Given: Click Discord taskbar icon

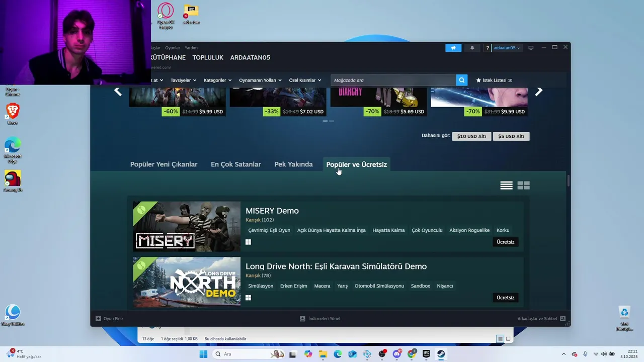Looking at the screenshot, I should (396, 354).
